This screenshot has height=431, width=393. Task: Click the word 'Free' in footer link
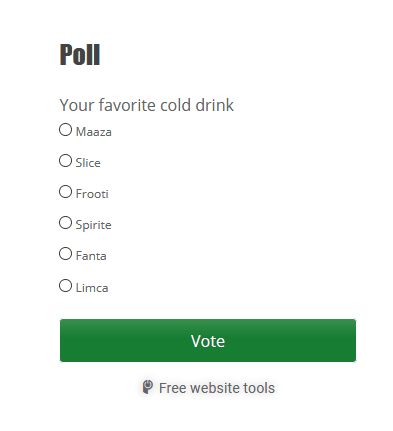pos(172,388)
